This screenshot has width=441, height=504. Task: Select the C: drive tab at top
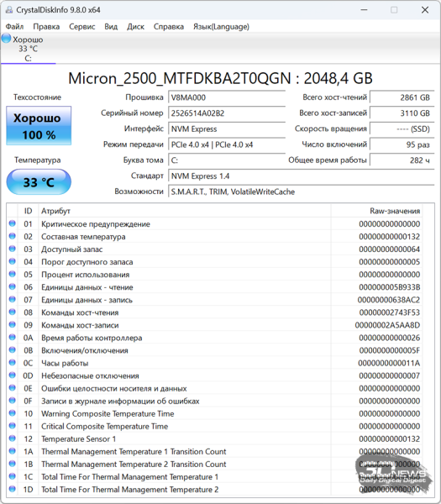(x=28, y=49)
